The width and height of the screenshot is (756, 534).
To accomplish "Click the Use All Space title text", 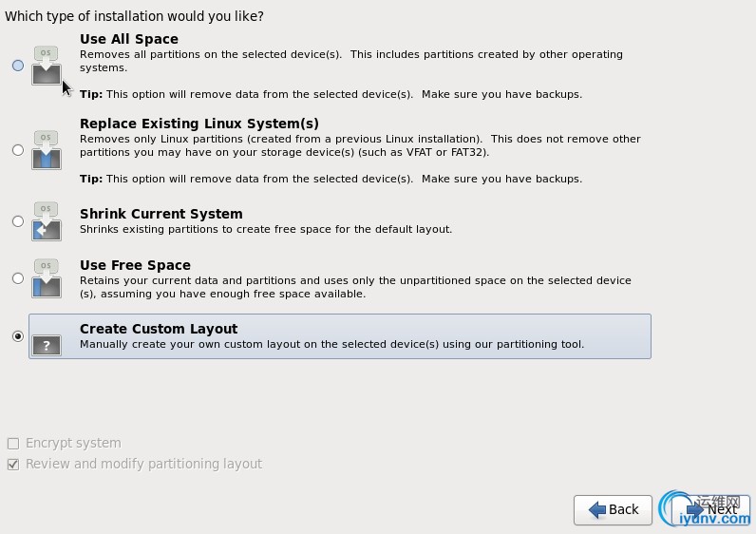I will tap(129, 39).
